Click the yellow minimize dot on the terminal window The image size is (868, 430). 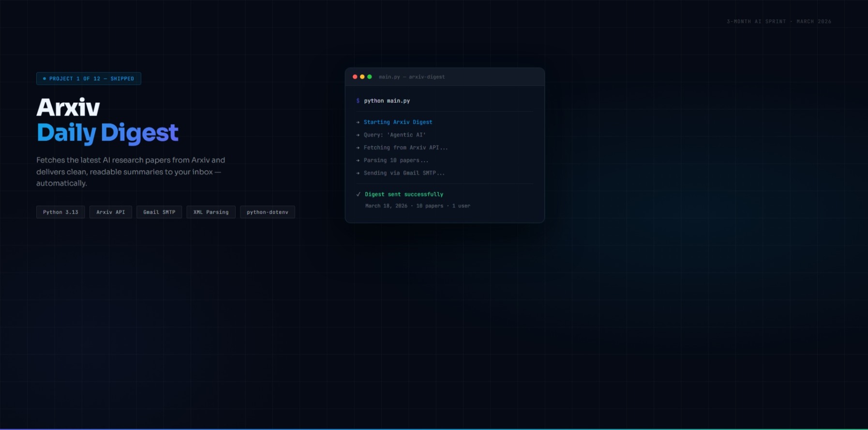[x=362, y=77]
